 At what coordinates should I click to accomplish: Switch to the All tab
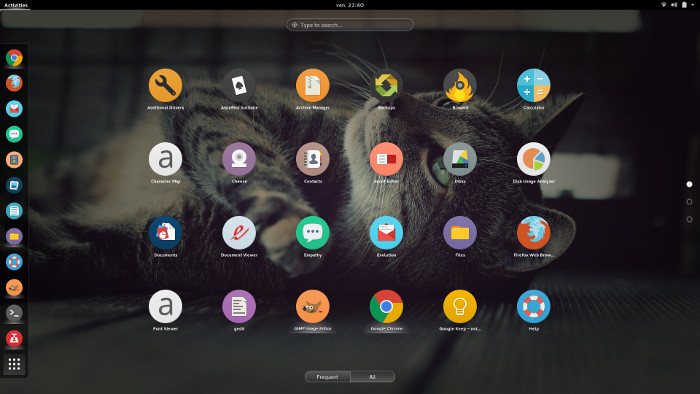(373, 377)
